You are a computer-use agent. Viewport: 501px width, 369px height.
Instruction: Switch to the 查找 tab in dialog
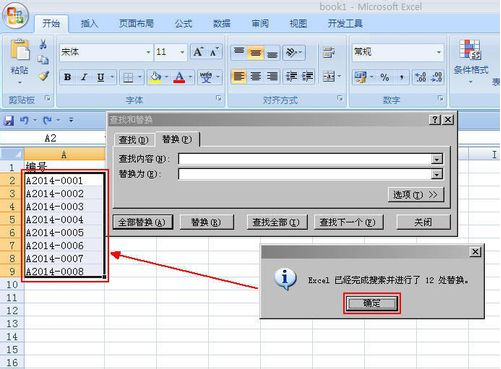[x=134, y=140]
